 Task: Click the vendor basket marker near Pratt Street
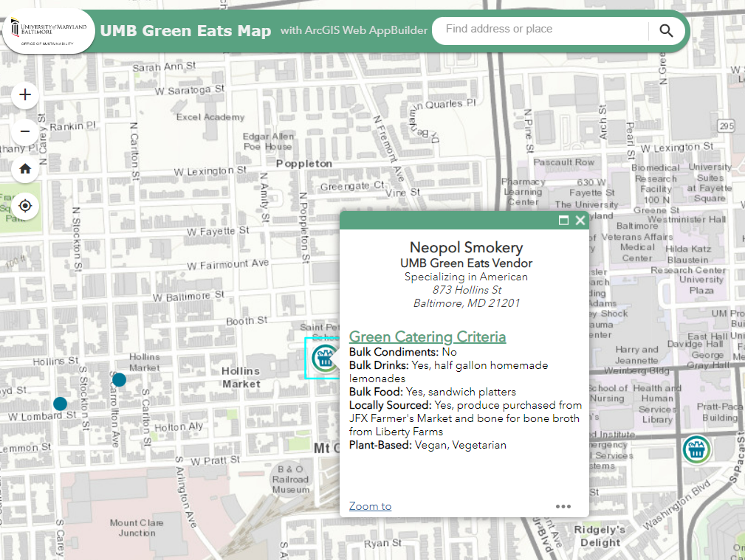pos(696,449)
